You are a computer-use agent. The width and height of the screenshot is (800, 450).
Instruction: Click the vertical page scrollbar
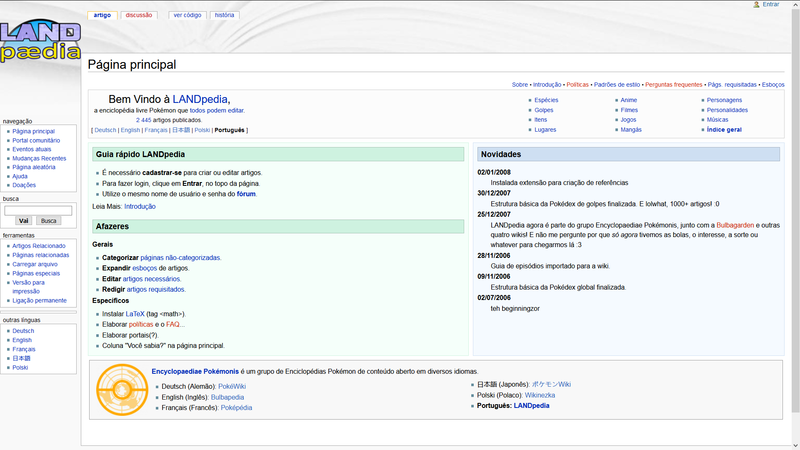tap(795, 224)
